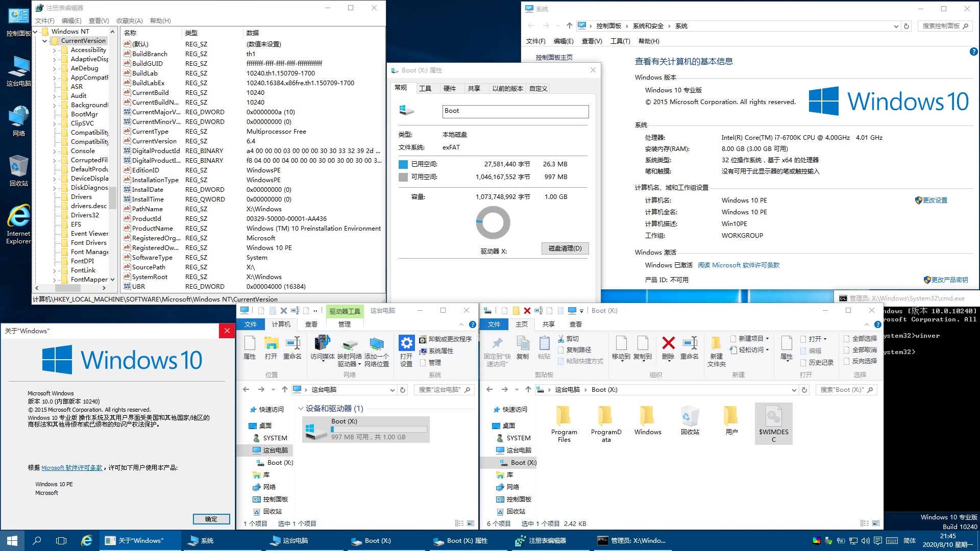Open 收藏夹(A) menu in Registry Editor
This screenshot has height=551, width=980.
(130, 21)
